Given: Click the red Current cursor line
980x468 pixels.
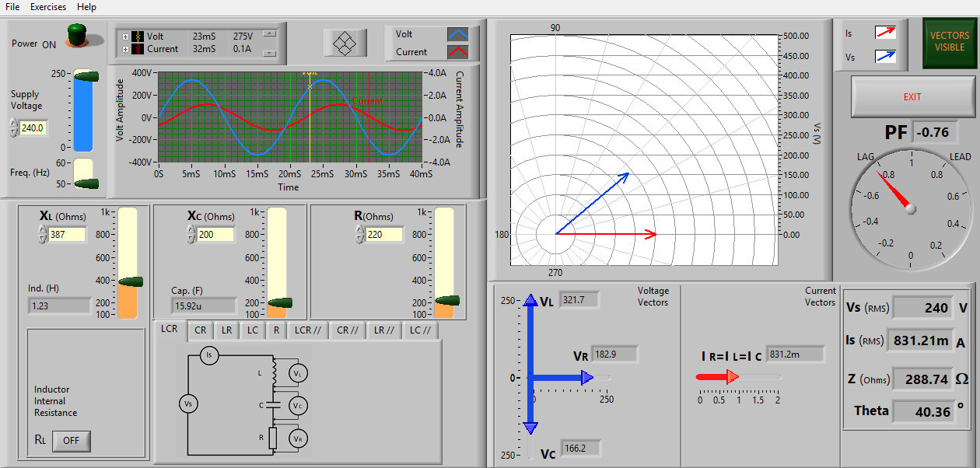Looking at the screenshot, I should pos(368,117).
